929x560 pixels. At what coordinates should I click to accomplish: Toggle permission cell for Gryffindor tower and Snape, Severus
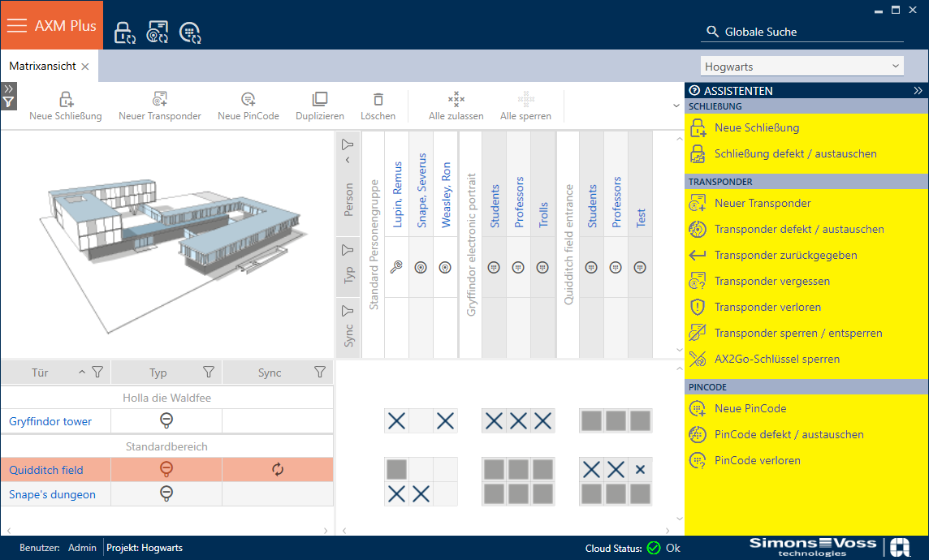[421, 420]
